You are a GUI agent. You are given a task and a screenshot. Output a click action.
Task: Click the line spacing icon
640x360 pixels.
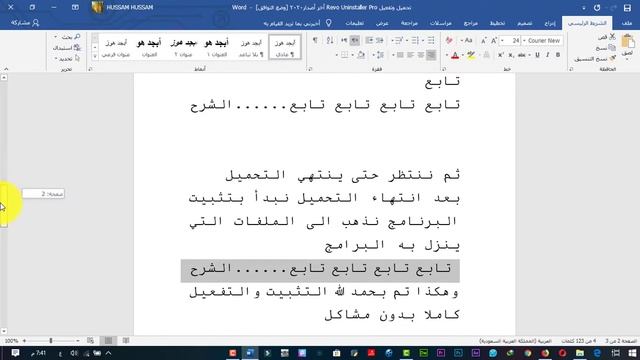[x=380, y=55]
